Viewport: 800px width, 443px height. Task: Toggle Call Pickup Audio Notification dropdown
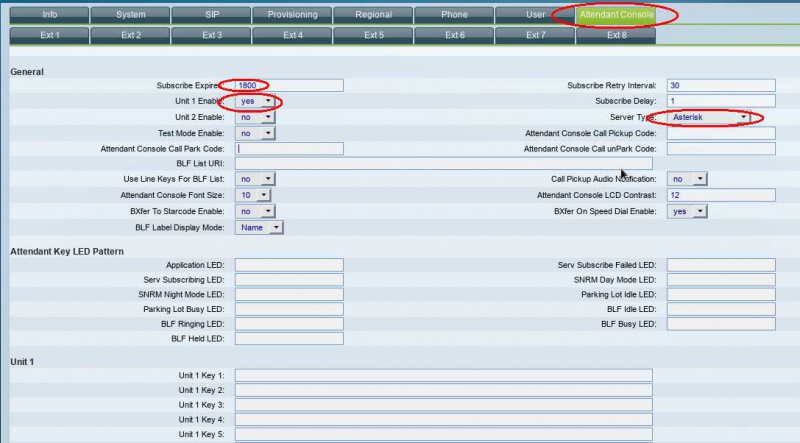(687, 179)
